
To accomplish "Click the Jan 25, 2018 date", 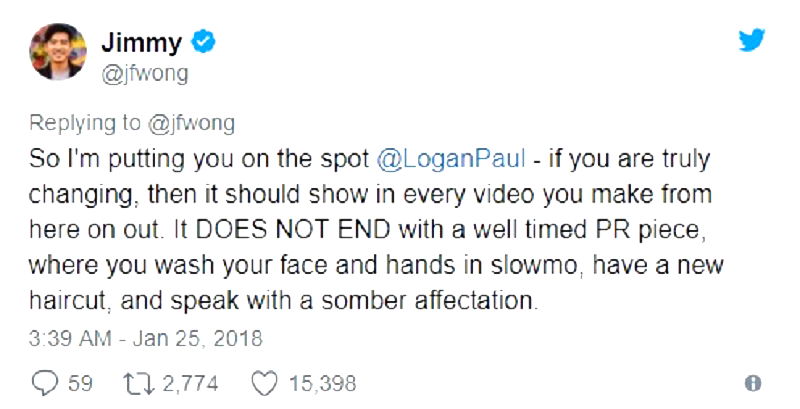I will (200, 338).
